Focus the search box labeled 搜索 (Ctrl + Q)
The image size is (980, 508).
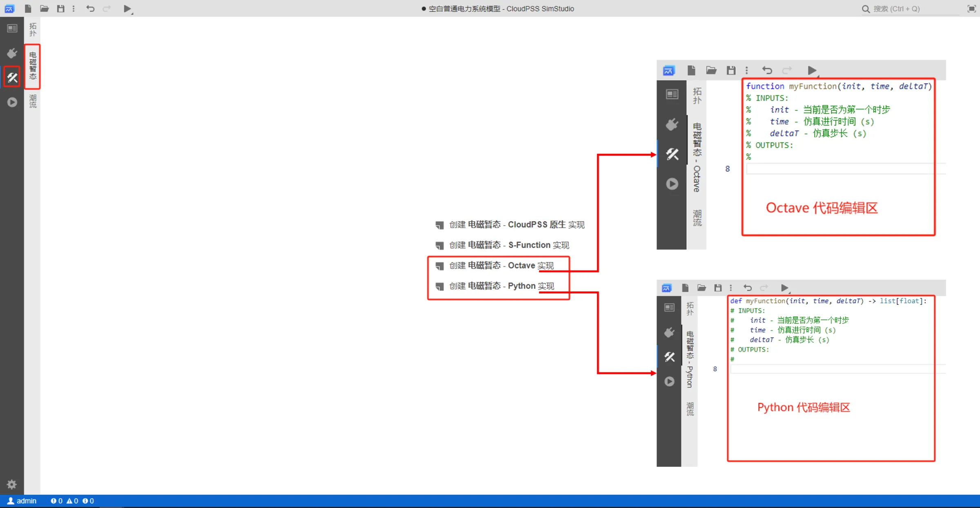[x=911, y=9]
